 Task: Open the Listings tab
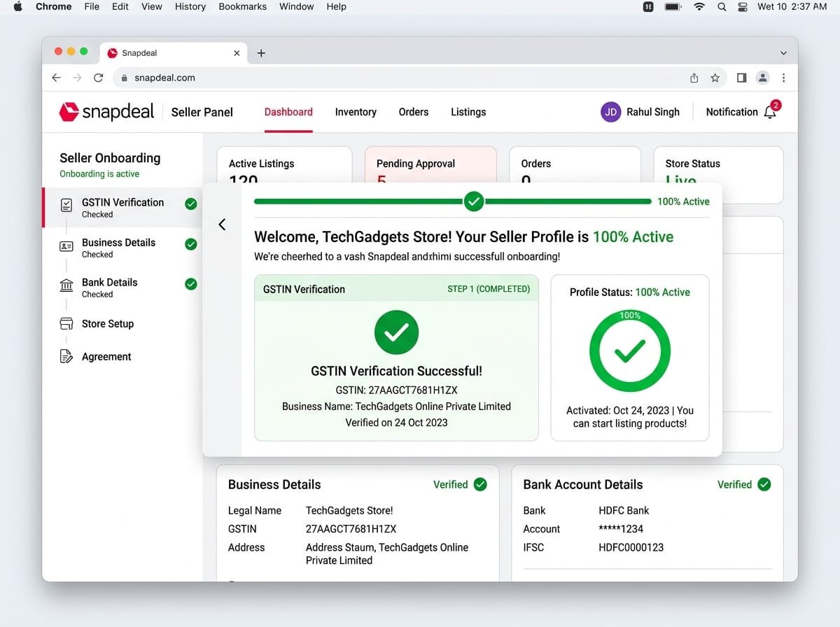pos(468,112)
